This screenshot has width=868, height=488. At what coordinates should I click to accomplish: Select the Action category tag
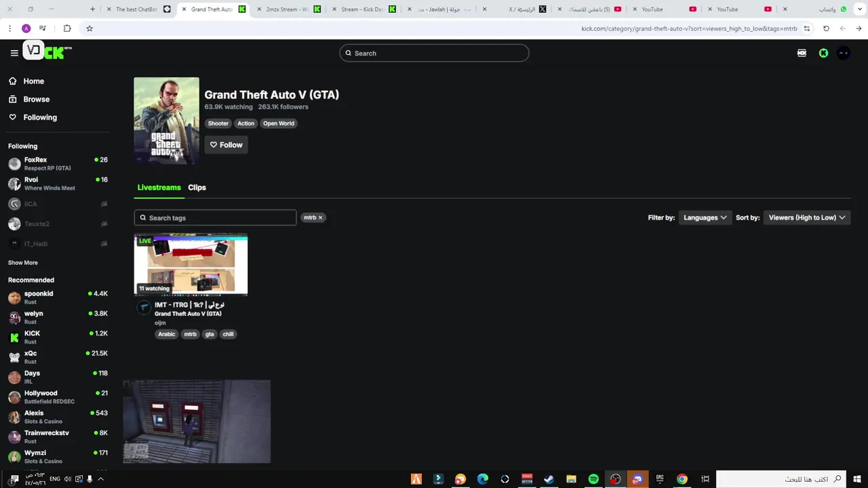pyautogui.click(x=245, y=123)
